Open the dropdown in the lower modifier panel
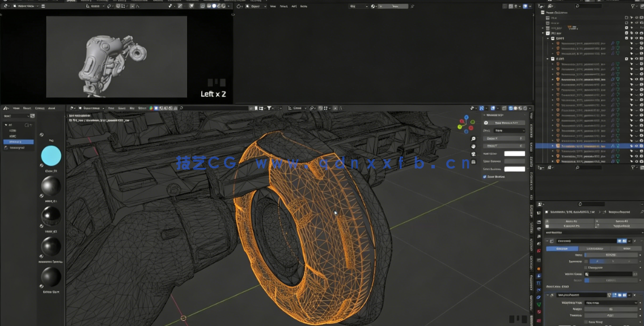The image size is (644, 326). pyautogui.click(x=609, y=303)
